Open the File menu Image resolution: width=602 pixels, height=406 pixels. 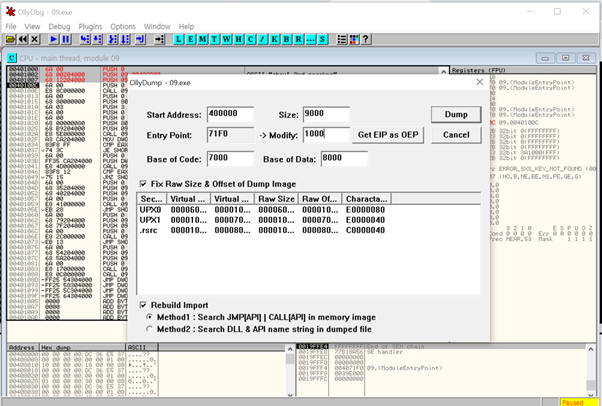(11, 27)
